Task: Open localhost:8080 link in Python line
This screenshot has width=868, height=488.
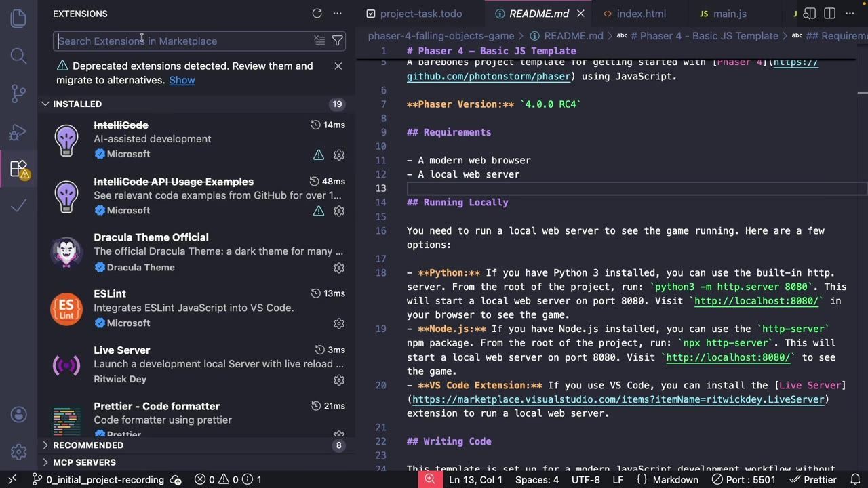Action: (756, 301)
